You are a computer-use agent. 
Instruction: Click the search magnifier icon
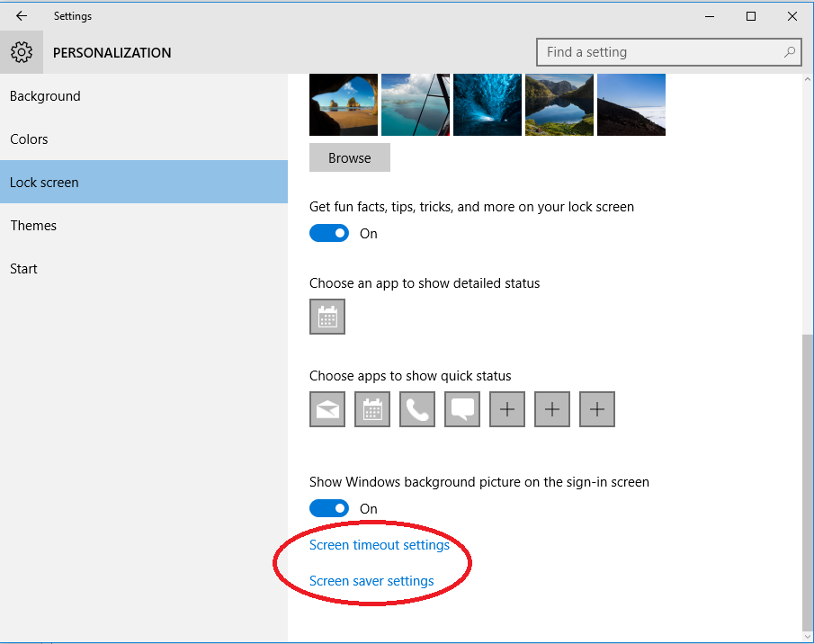790,52
